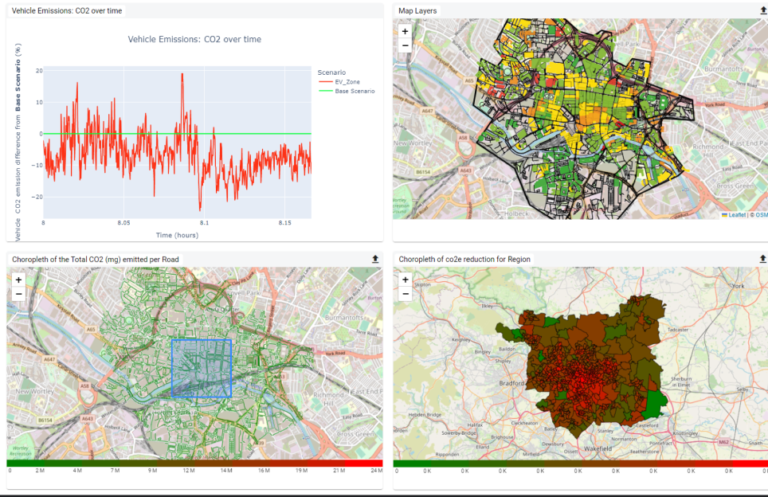Click the Map Layers panel export icon

(763, 10)
